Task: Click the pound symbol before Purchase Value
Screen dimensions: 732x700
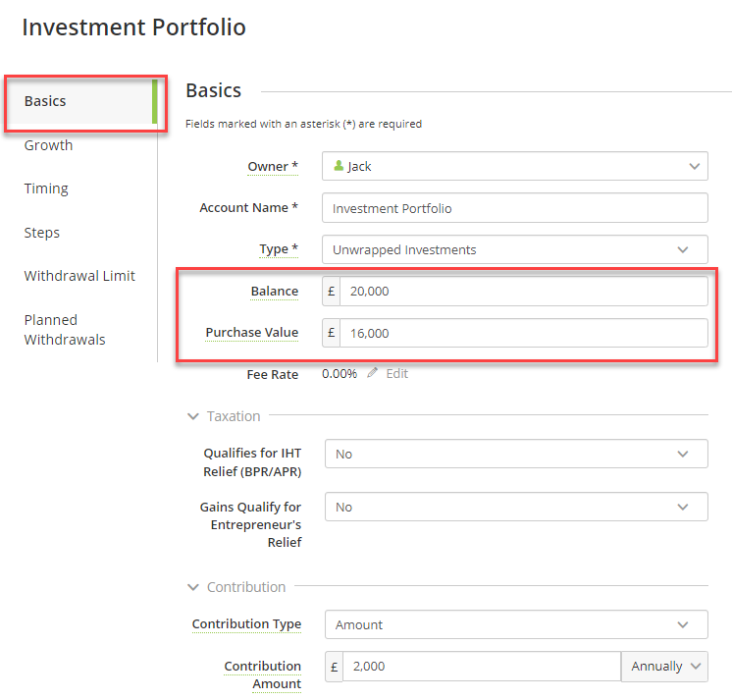Action: tap(332, 333)
